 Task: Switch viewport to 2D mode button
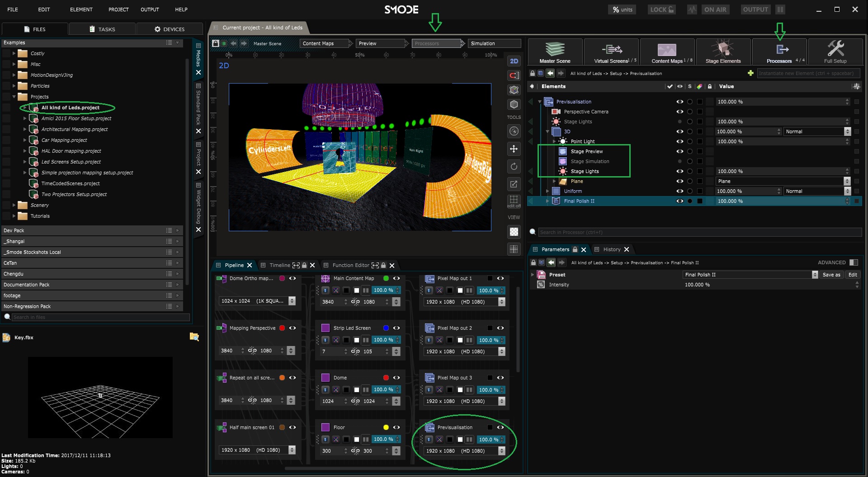coord(514,61)
